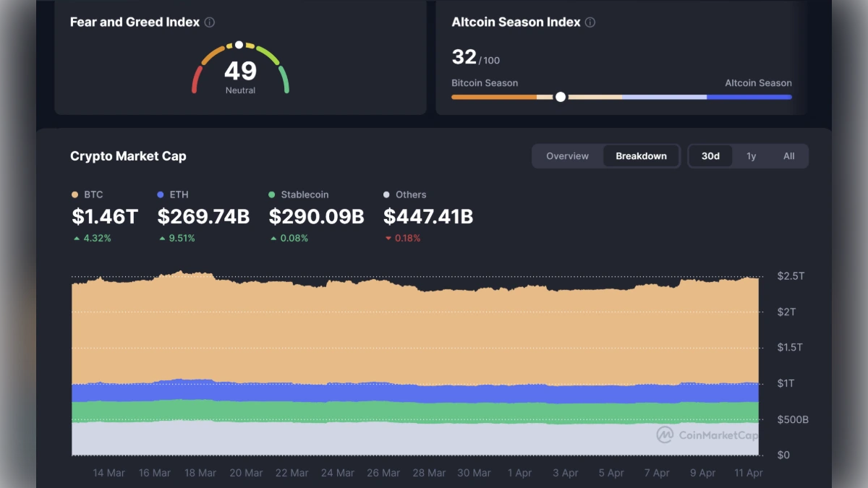The height and width of the screenshot is (488, 868).
Task: Open the Altcoin Season Index info tooltip
Action: [590, 22]
